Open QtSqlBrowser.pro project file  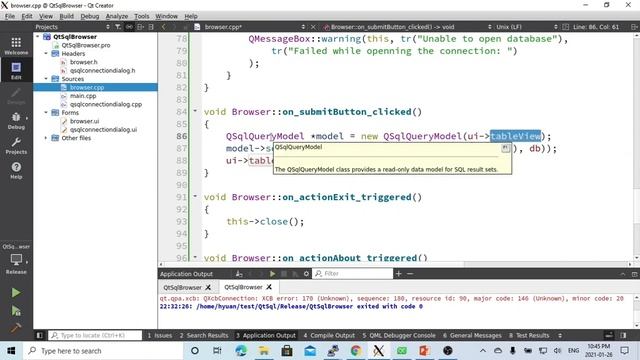coord(86,45)
